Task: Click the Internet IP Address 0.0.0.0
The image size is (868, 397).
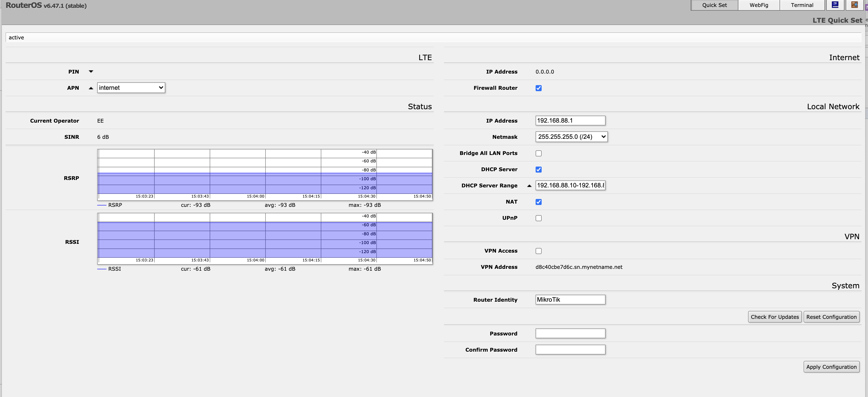Action: point(544,72)
